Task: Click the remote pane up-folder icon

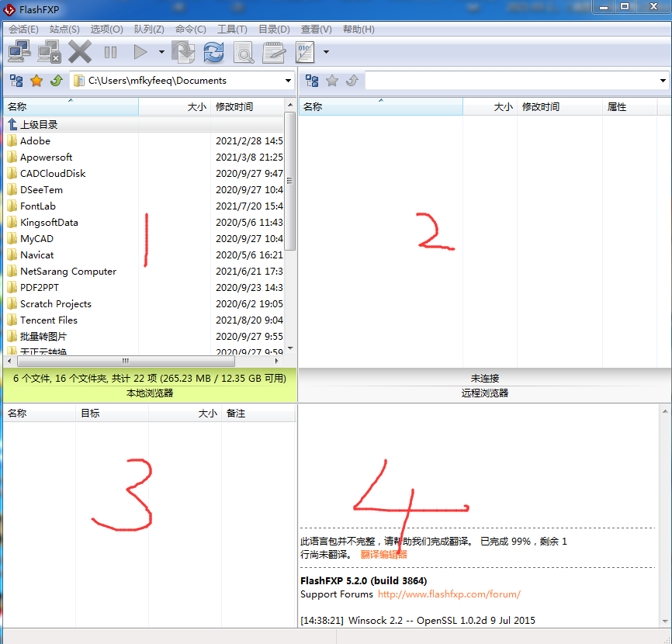Action: point(352,81)
